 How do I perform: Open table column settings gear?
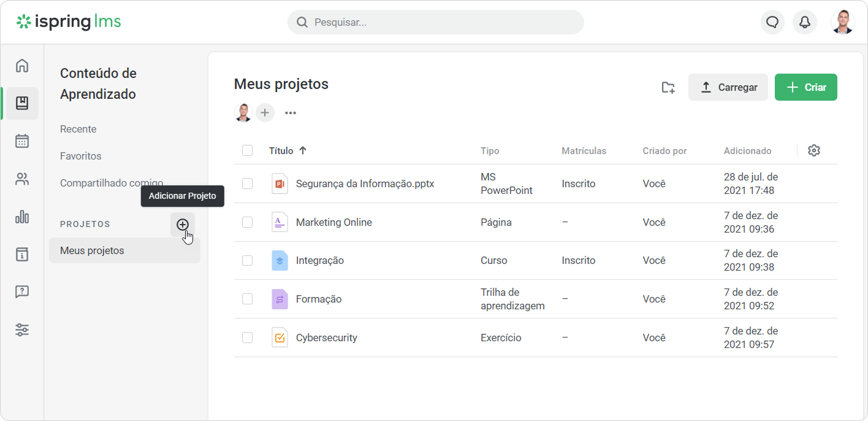point(814,150)
